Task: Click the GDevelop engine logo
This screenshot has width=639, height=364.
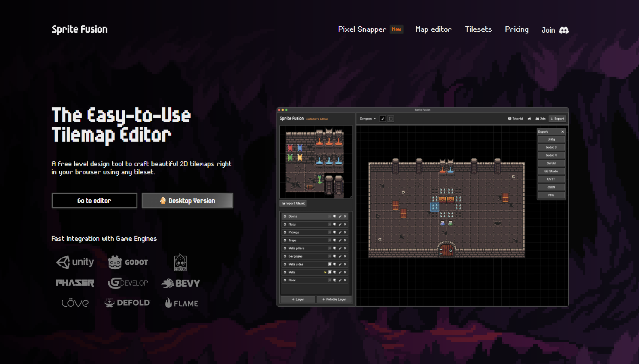Action: (x=128, y=283)
